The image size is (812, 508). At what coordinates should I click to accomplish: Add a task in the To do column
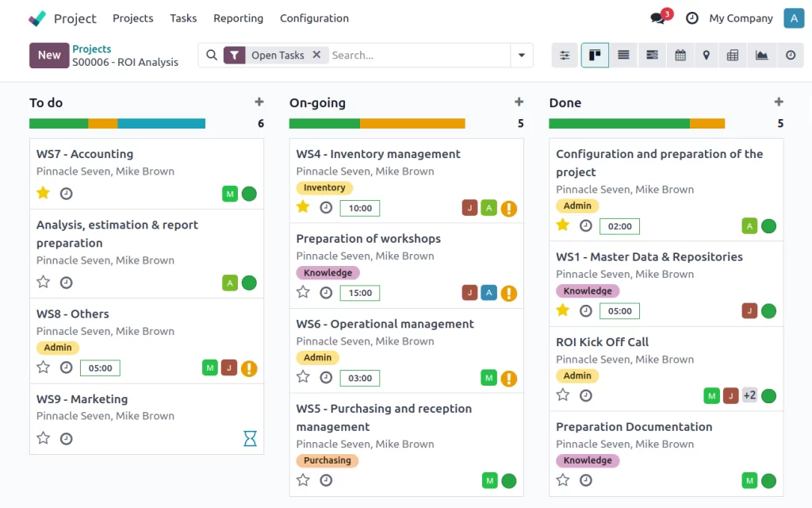click(259, 102)
